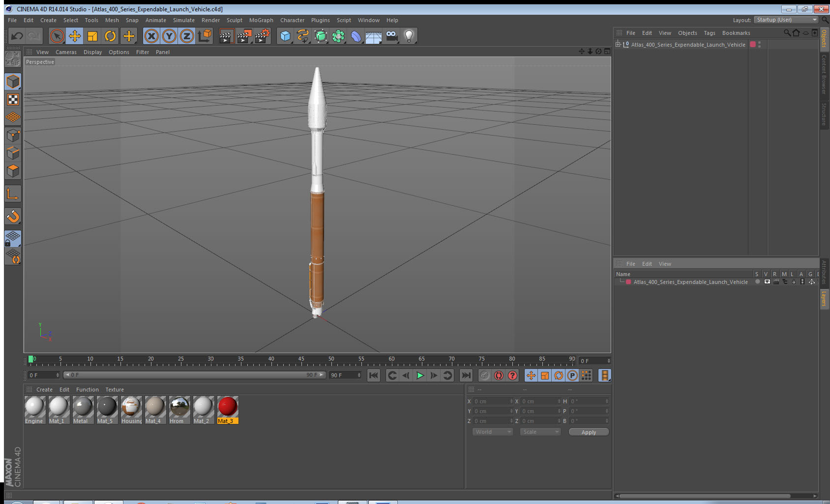This screenshot has width=830, height=504.
Task: Open the floor environment objects icon
Action: [374, 36]
